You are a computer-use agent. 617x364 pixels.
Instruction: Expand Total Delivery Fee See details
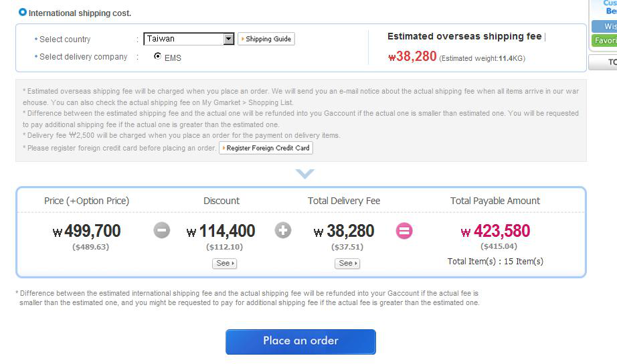(346, 264)
